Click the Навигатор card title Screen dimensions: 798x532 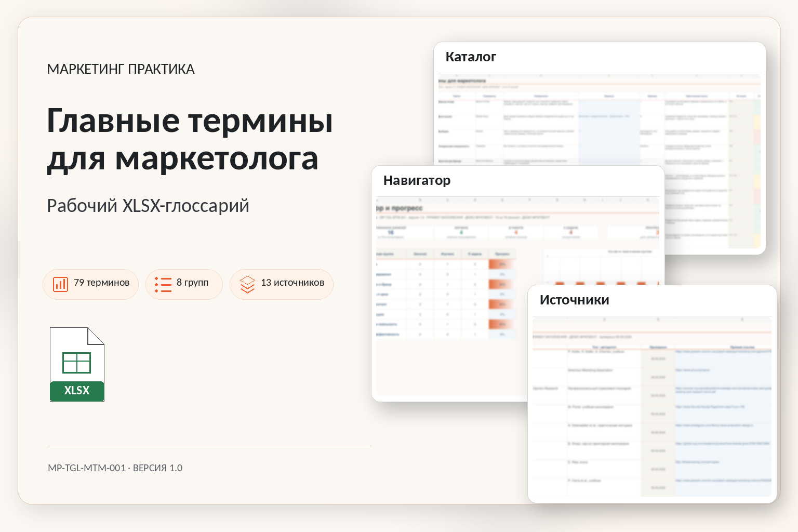(x=417, y=180)
